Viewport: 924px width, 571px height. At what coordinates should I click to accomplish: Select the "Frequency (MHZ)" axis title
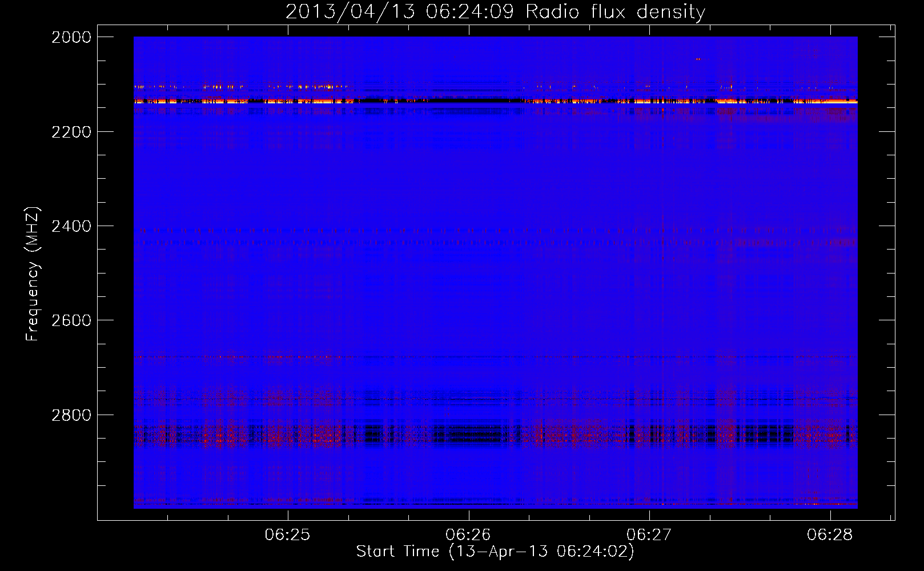(33, 274)
